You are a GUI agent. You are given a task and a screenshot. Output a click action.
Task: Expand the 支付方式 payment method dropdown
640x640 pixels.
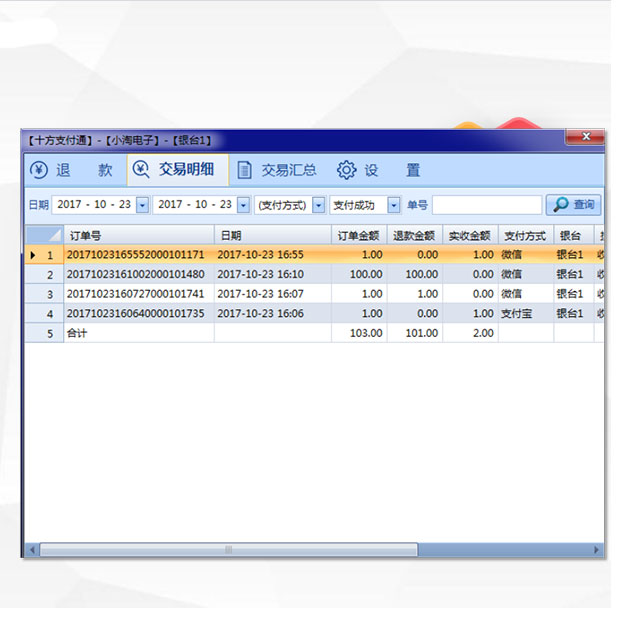pos(318,205)
